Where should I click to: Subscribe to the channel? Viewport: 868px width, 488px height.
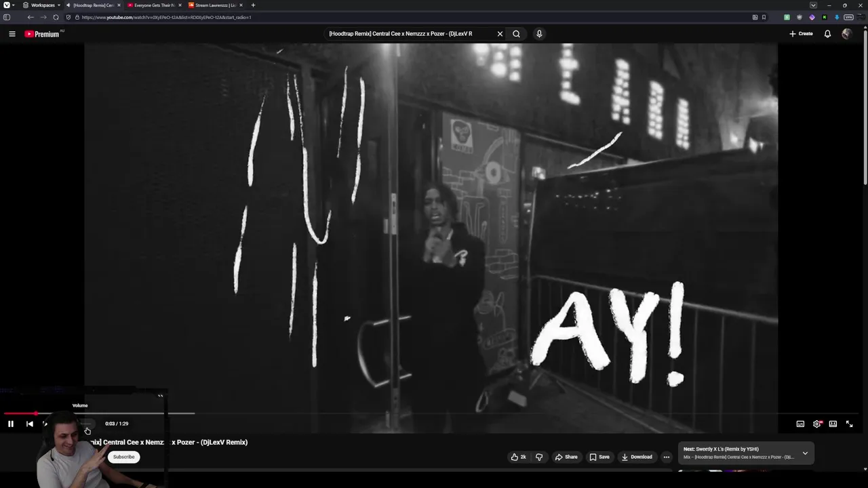(x=123, y=457)
